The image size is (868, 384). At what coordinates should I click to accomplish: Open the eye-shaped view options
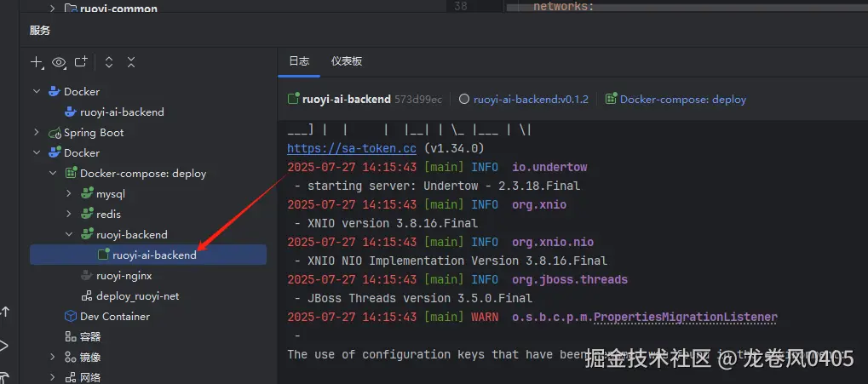point(59,62)
